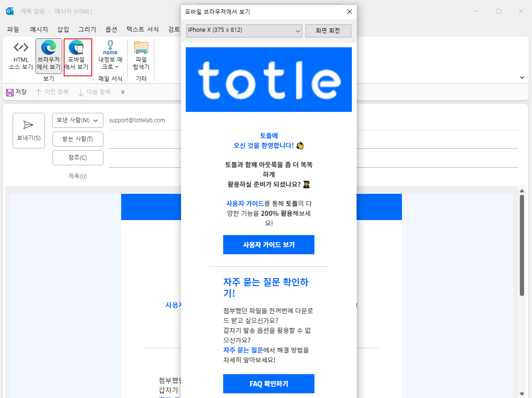Click the totle logo banner
This screenshot has height=398, width=532.
tap(269, 80)
